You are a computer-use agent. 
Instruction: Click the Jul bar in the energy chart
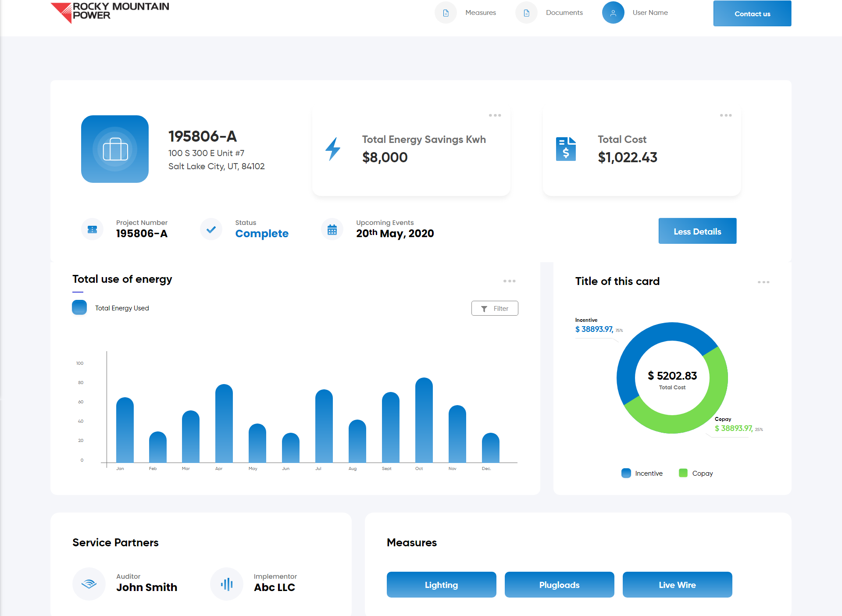(x=324, y=426)
